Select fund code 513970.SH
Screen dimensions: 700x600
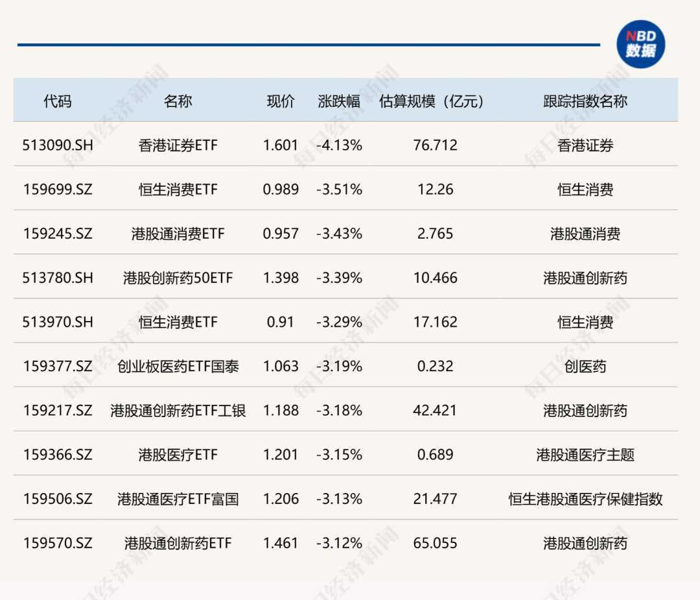coord(58,322)
